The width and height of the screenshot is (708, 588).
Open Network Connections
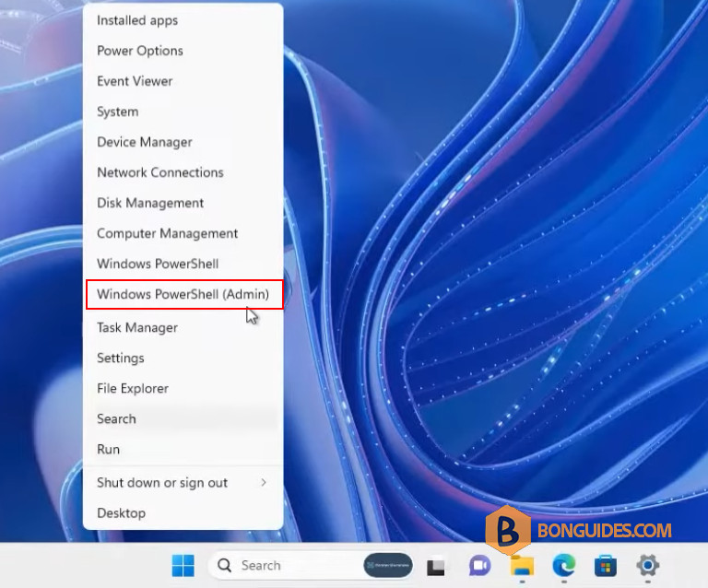(183, 172)
